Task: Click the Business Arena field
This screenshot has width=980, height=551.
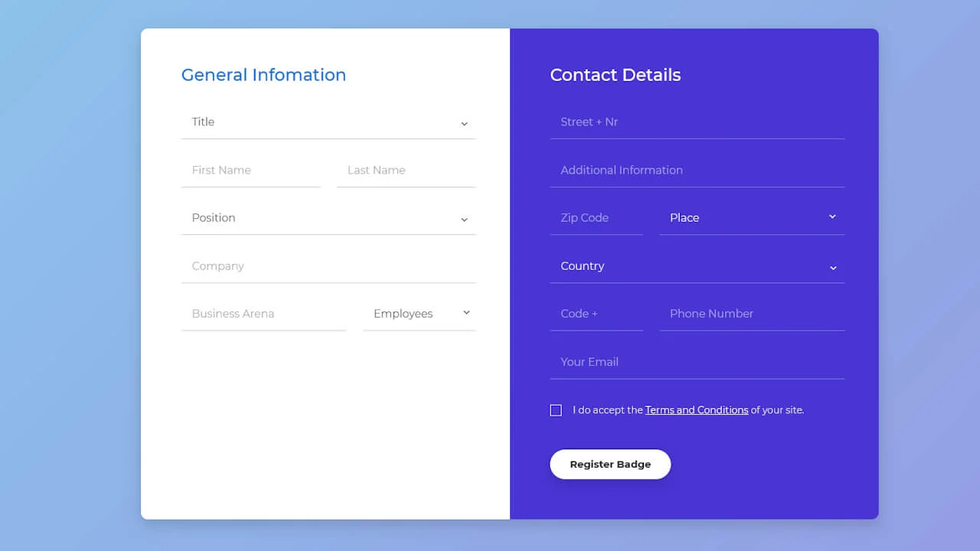Action: coord(264,314)
